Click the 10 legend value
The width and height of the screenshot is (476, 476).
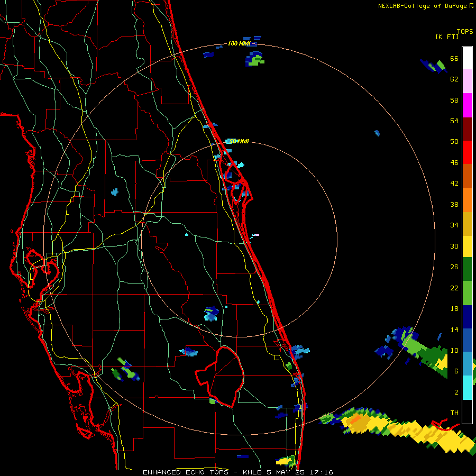454,351
